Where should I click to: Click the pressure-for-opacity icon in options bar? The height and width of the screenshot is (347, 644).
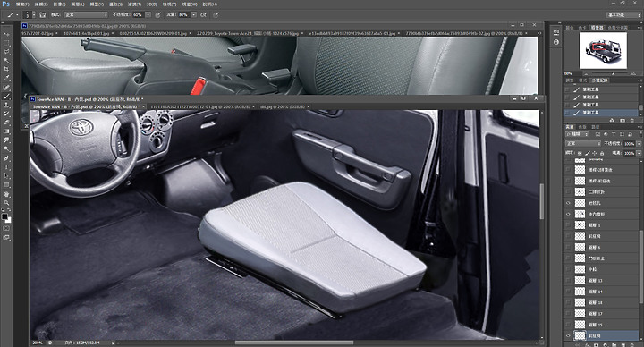coord(158,15)
